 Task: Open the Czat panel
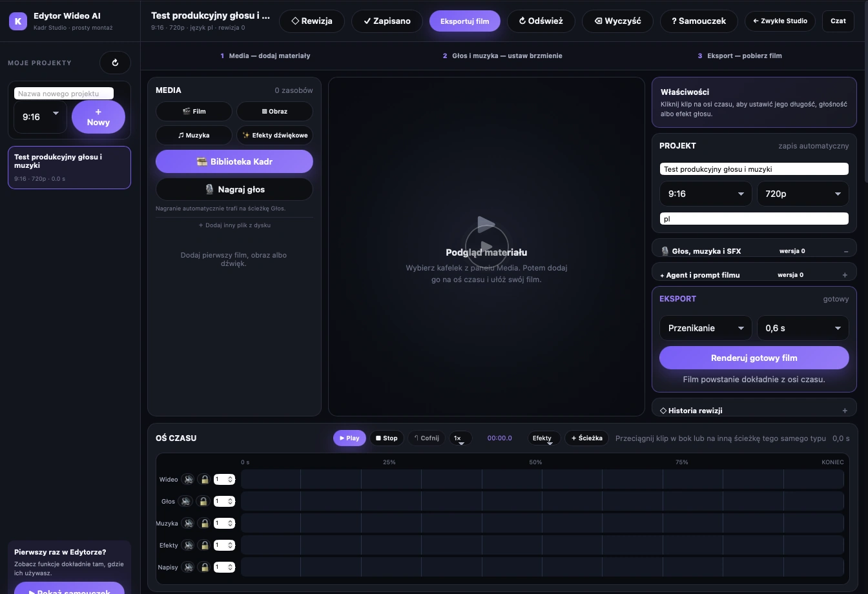tap(838, 21)
